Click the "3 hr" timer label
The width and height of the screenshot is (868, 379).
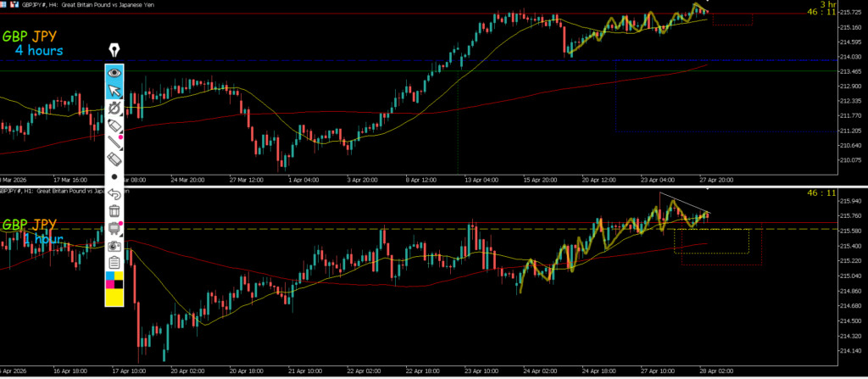tap(828, 4)
